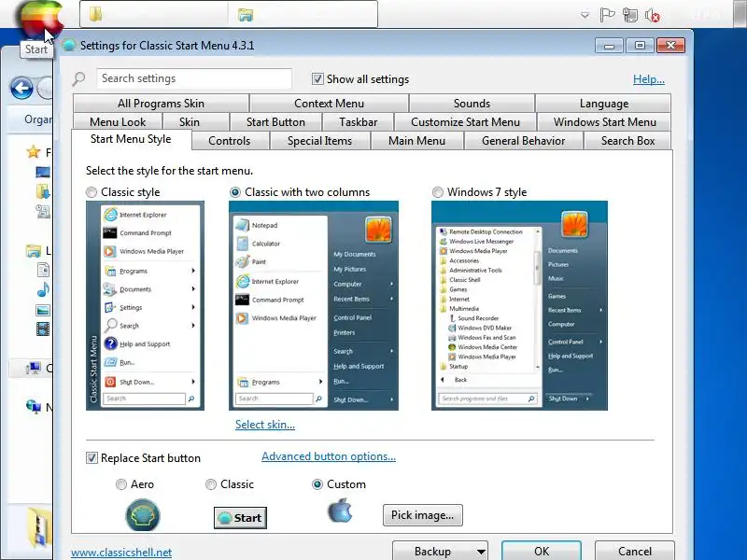Click the Computer icon in Explorer sidebar
The height and width of the screenshot is (560, 747).
coord(34,368)
